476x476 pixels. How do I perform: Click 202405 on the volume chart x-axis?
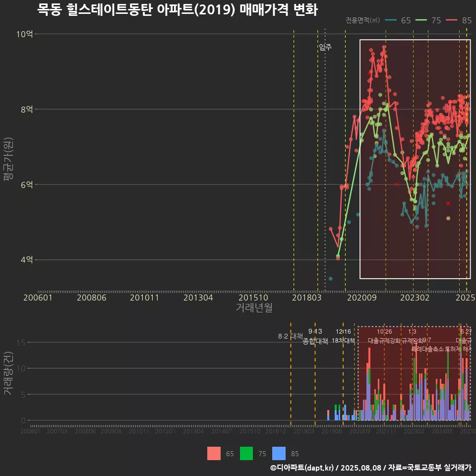pos(442,431)
